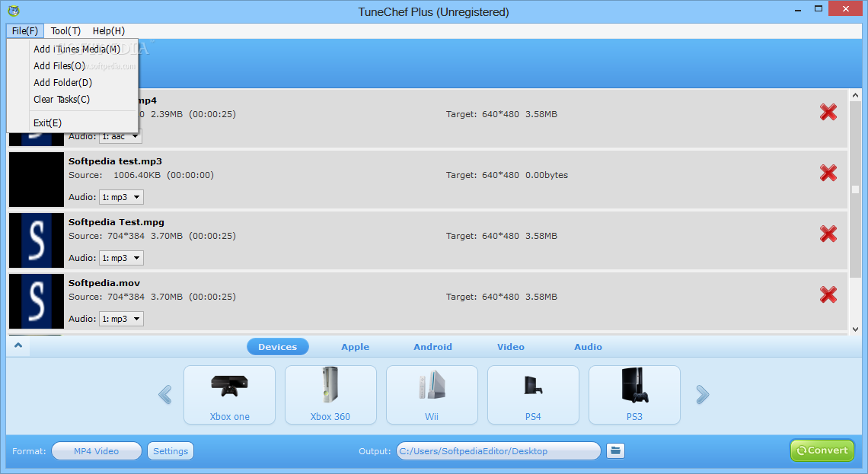The image size is (868, 474).
Task: Switch to the Devices tab
Action: (277, 347)
